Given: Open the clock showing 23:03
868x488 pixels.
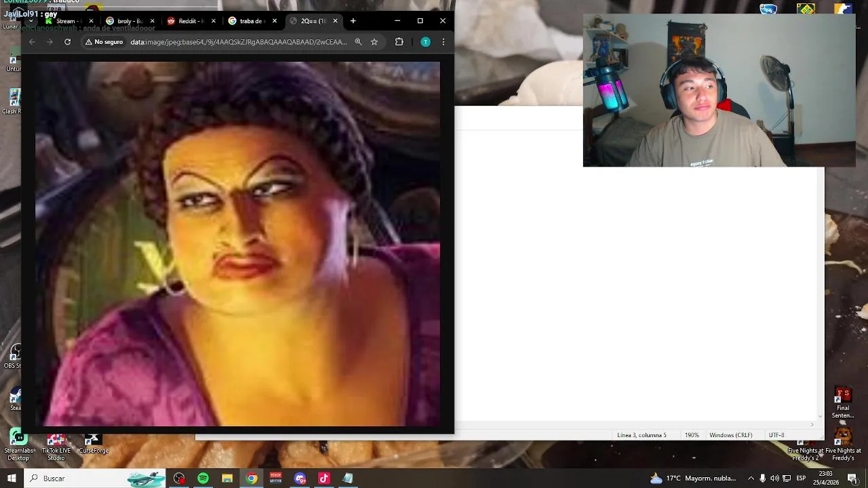Looking at the screenshot, I should click(x=827, y=479).
